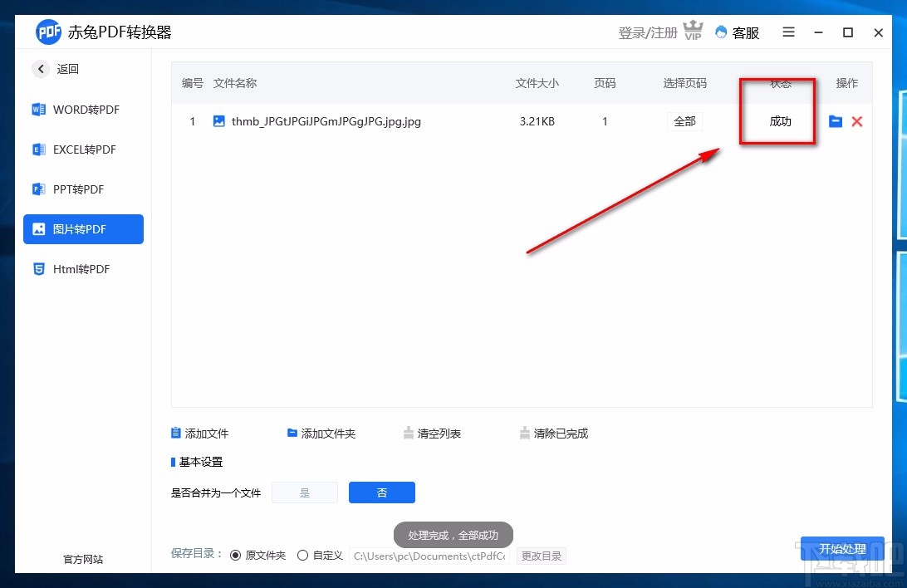
Task: Click 添加文件 to add files
Action: (199, 433)
